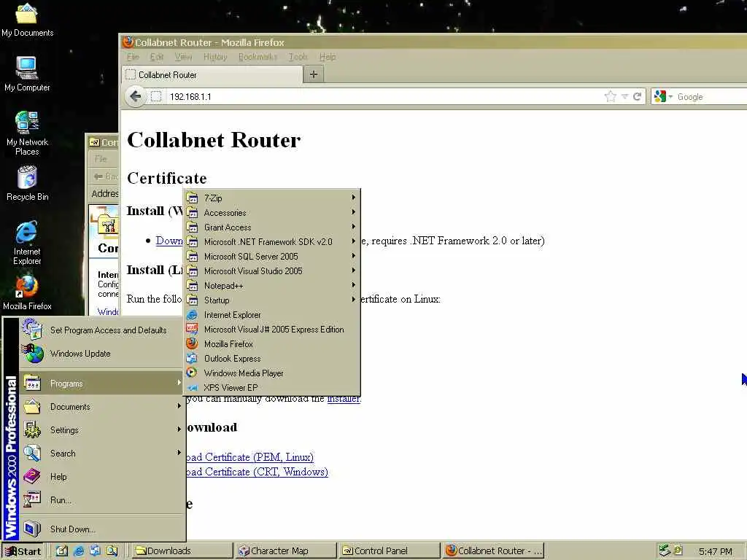Click the Google search field
This screenshot has height=560, width=747.
tap(712, 97)
